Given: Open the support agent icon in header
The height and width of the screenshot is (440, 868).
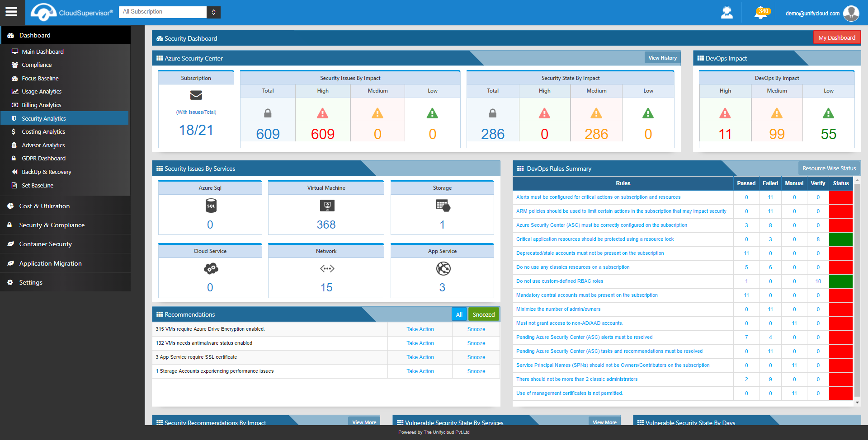Looking at the screenshot, I should [726, 13].
